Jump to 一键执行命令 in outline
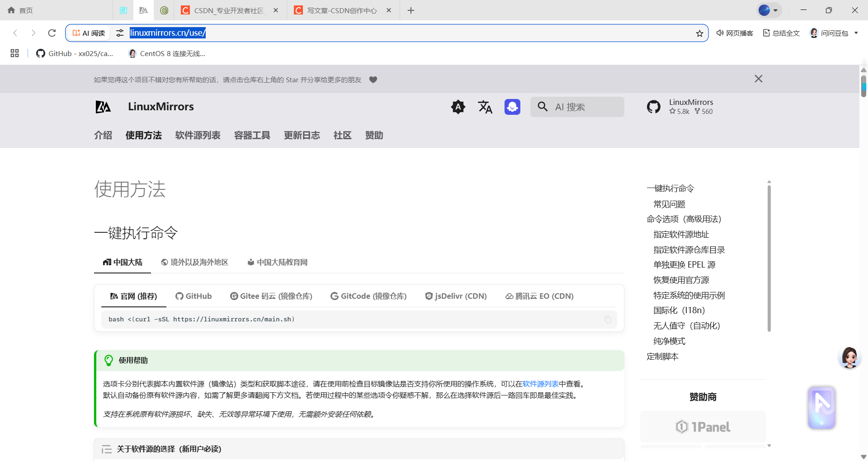 click(670, 188)
